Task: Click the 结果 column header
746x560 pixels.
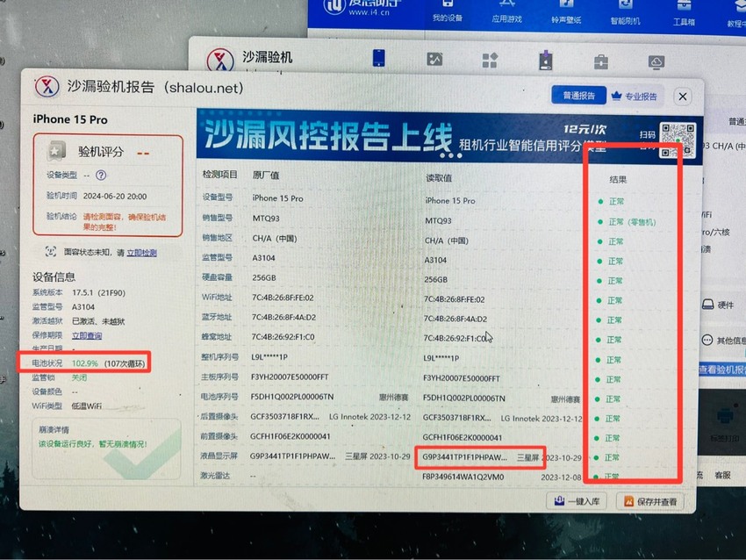Action: pos(618,179)
